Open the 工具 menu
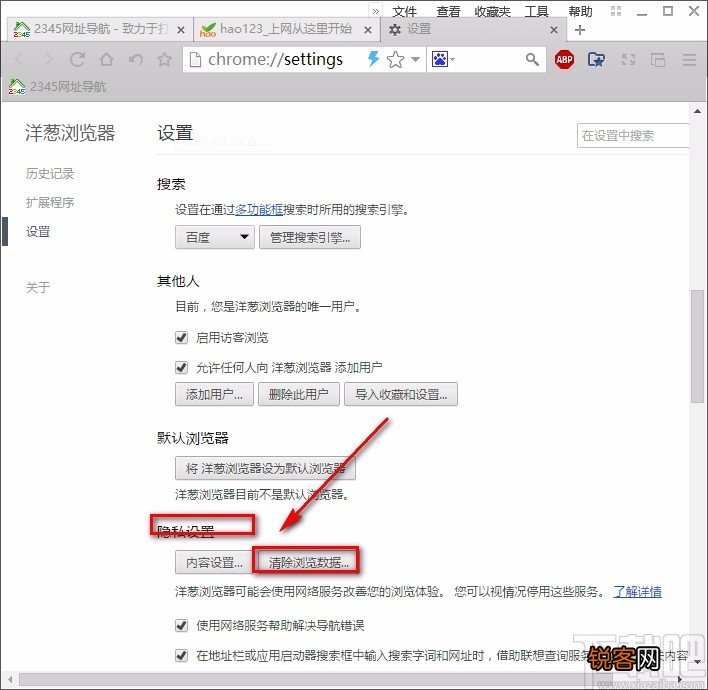The height and width of the screenshot is (690, 708). 536,11
